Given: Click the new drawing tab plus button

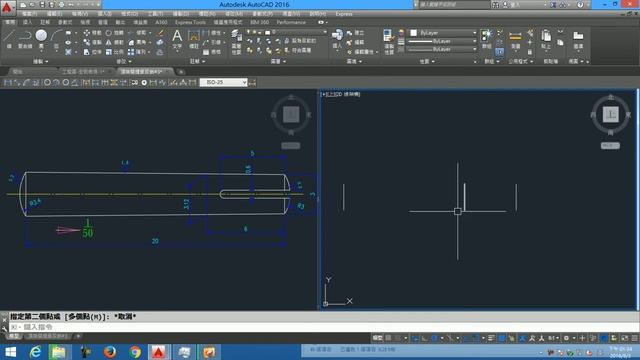Looking at the screenshot, I should [181, 72].
